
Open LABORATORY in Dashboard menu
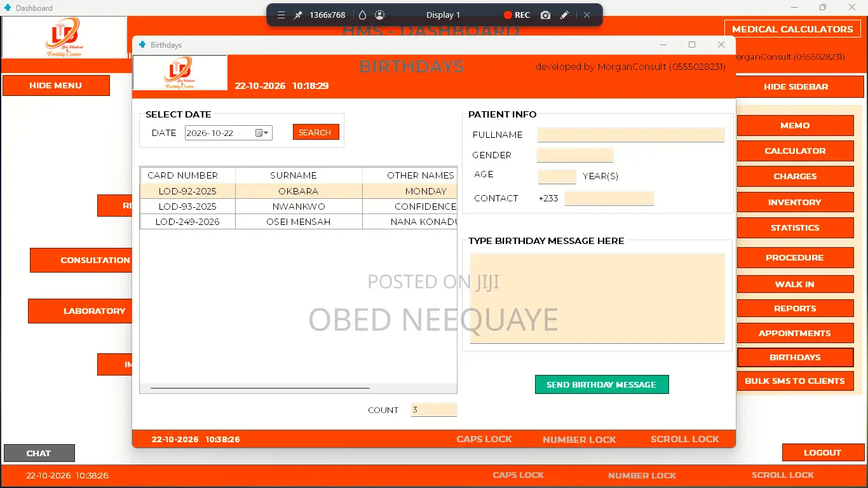(80, 311)
